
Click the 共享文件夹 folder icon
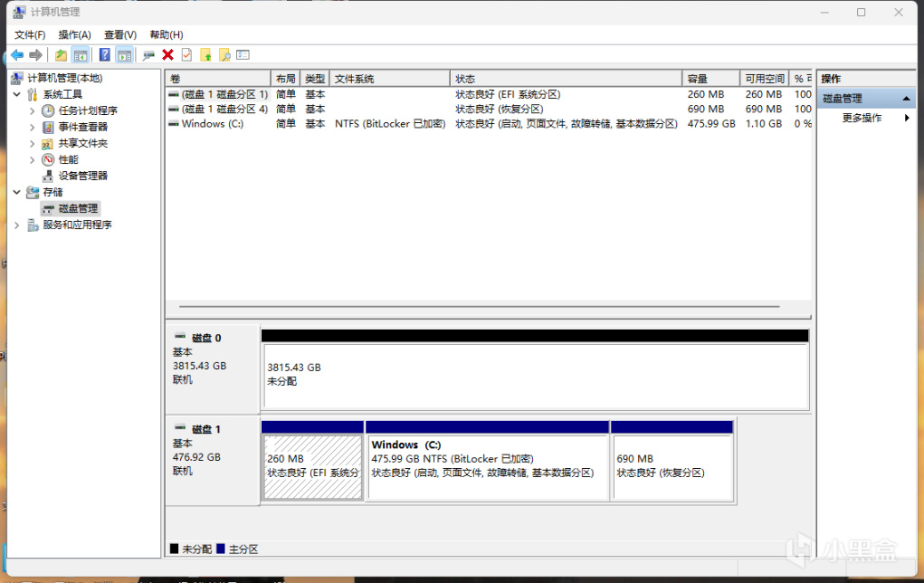pyautogui.click(x=48, y=143)
